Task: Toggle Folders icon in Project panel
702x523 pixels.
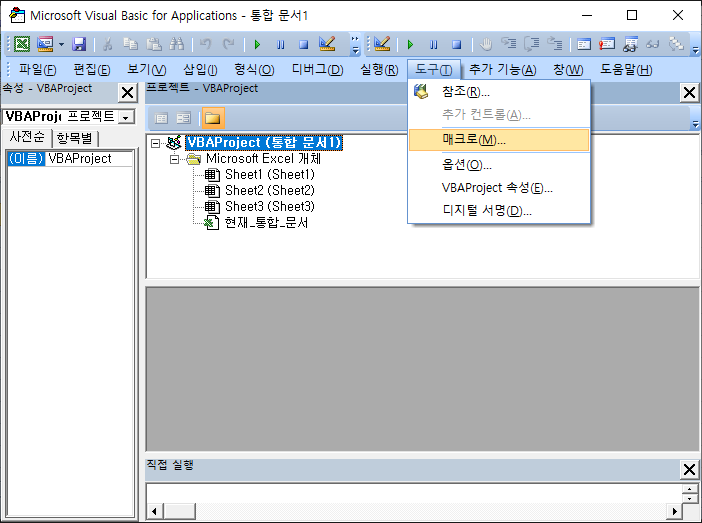Action: [213, 118]
